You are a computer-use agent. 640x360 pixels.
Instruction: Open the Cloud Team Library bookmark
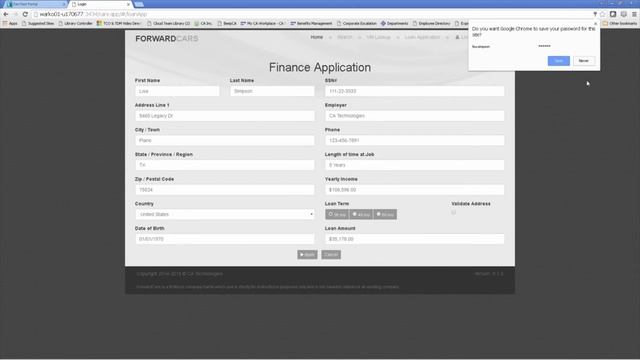coord(169,23)
